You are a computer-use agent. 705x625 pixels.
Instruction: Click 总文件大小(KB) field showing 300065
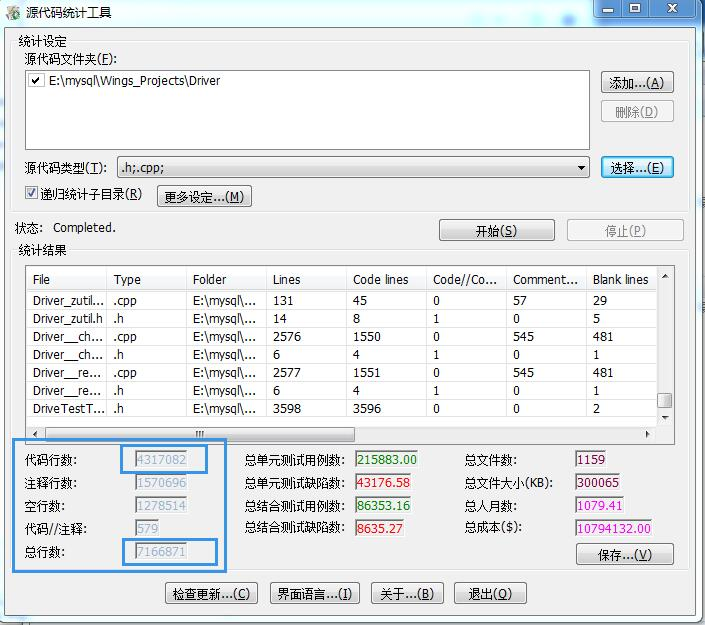pyautogui.click(x=598, y=482)
